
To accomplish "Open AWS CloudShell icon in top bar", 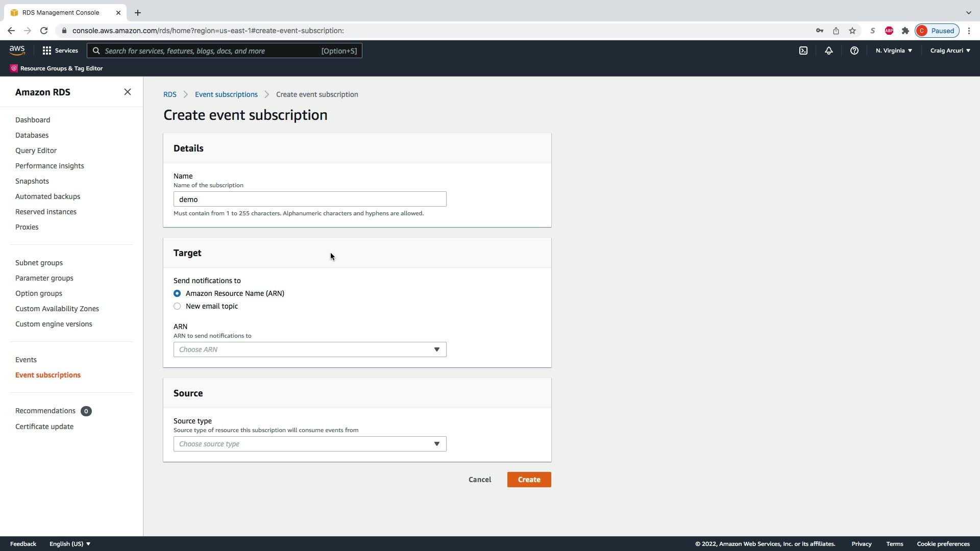I will pyautogui.click(x=803, y=51).
